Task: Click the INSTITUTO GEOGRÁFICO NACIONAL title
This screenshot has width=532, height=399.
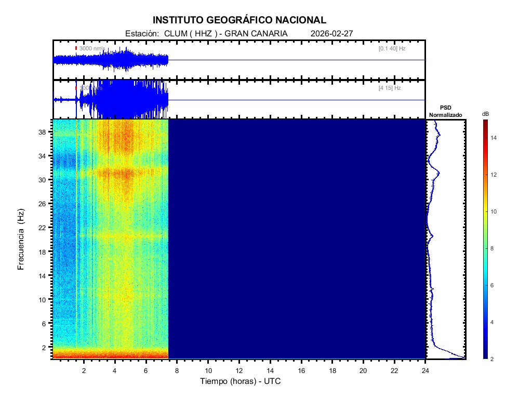Action: (x=240, y=20)
